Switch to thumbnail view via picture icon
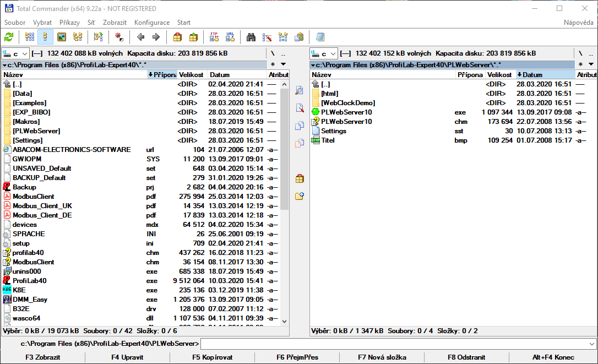The width and height of the screenshot is (598, 364). 62,37
